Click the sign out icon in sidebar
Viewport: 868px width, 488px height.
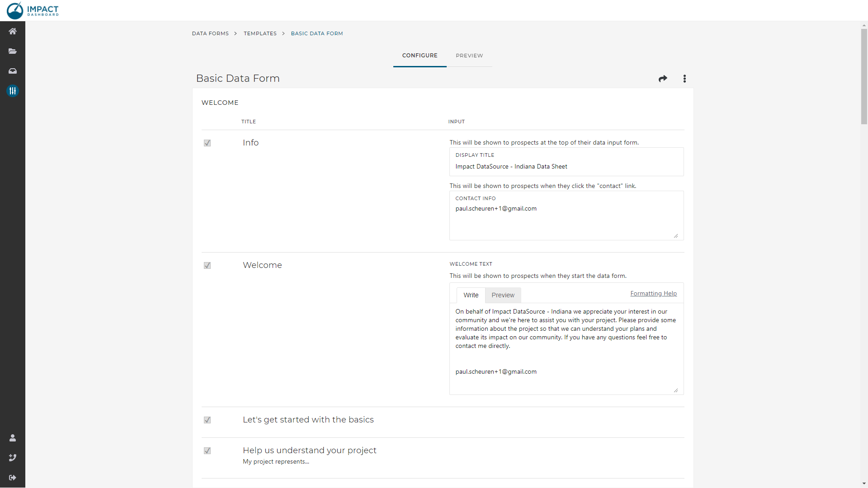click(x=13, y=478)
